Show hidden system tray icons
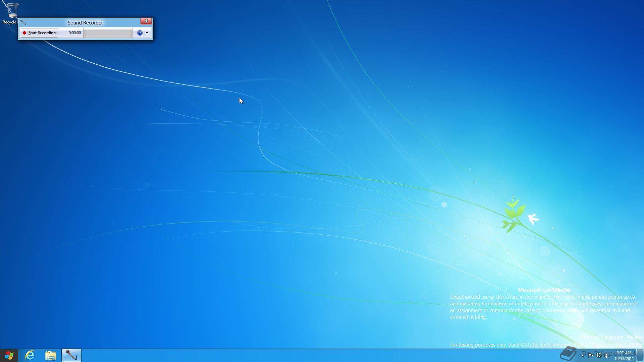 (583, 356)
